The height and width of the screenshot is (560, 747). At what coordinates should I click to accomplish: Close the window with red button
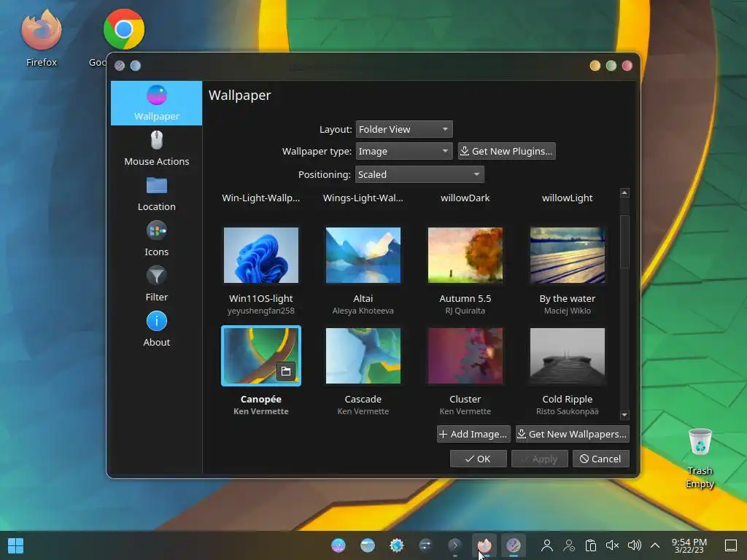coord(627,66)
